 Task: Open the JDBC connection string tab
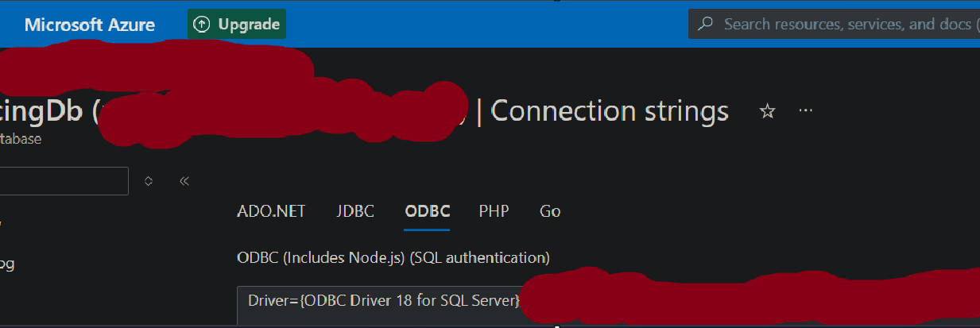point(355,211)
